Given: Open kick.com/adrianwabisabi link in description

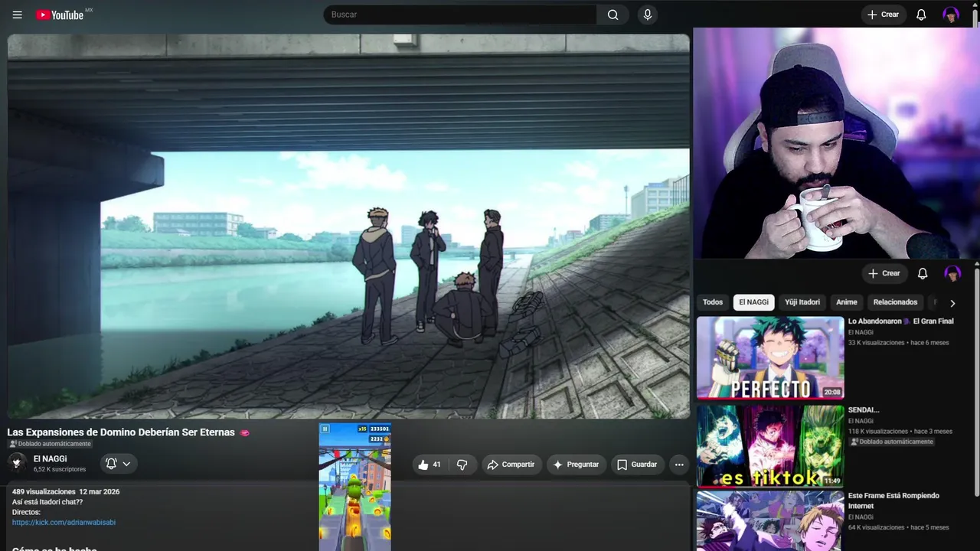Looking at the screenshot, I should [x=64, y=523].
